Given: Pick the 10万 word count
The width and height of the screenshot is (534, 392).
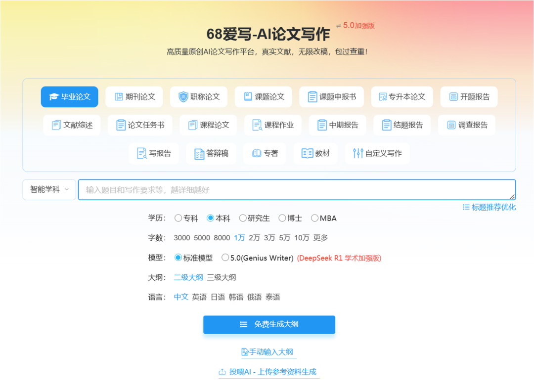Looking at the screenshot, I should [x=302, y=238].
